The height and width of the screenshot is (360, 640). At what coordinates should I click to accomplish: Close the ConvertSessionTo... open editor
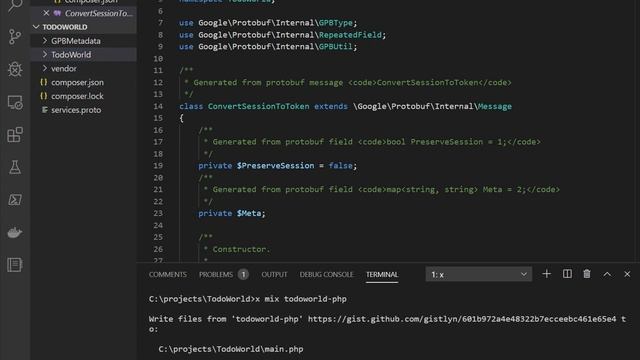[x=46, y=13]
